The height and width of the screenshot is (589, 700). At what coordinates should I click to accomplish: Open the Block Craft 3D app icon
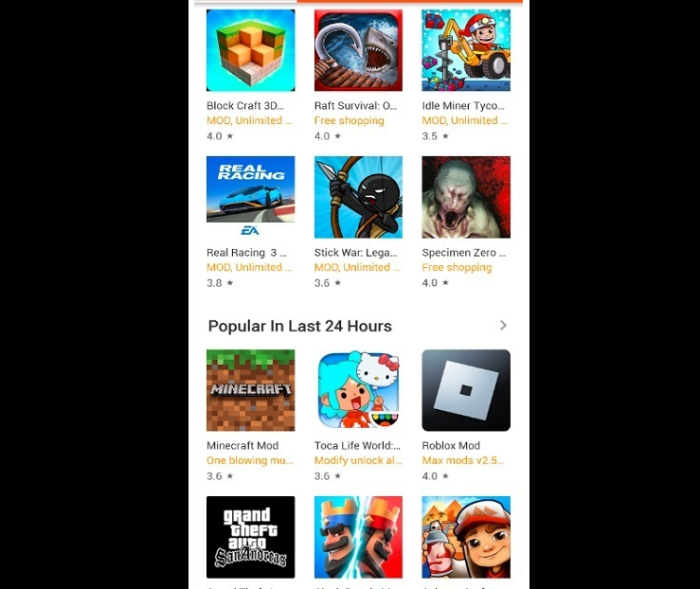[x=250, y=50]
